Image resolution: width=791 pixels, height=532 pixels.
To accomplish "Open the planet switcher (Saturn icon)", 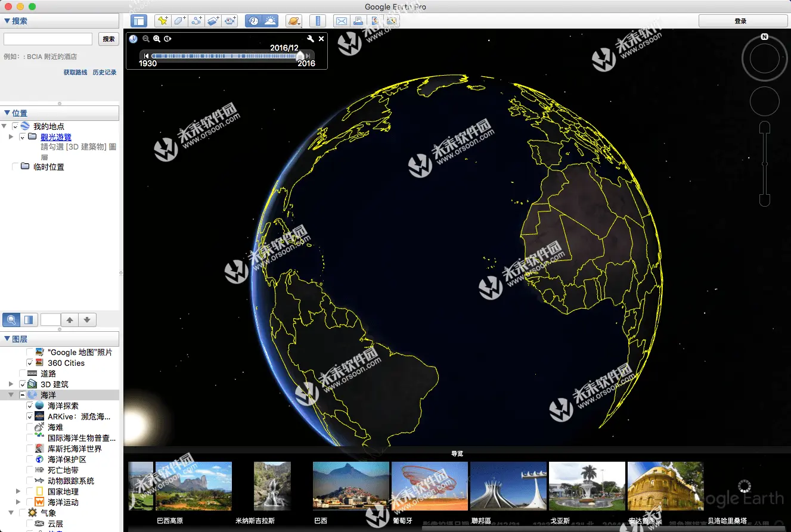I will (x=294, y=21).
